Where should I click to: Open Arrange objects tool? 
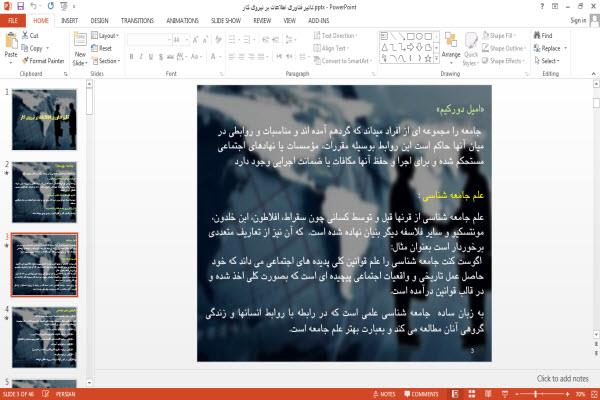tap(451, 46)
